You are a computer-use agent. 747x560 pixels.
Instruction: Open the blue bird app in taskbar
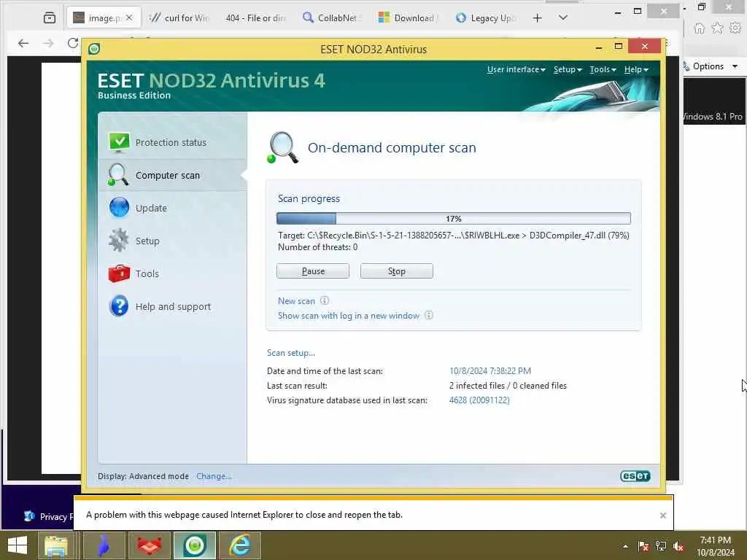click(x=104, y=545)
